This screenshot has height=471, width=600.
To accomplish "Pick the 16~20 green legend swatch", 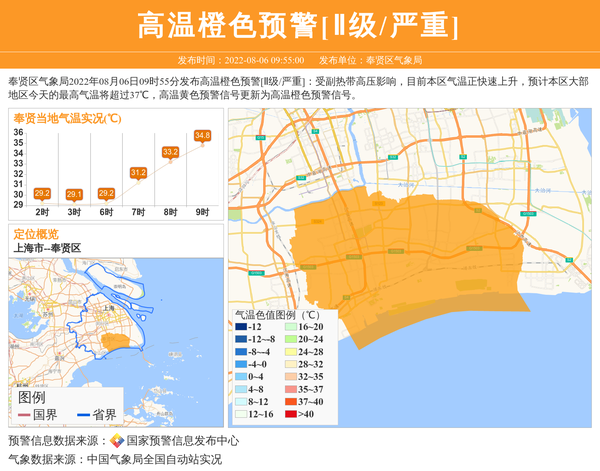I will pos(288,327).
